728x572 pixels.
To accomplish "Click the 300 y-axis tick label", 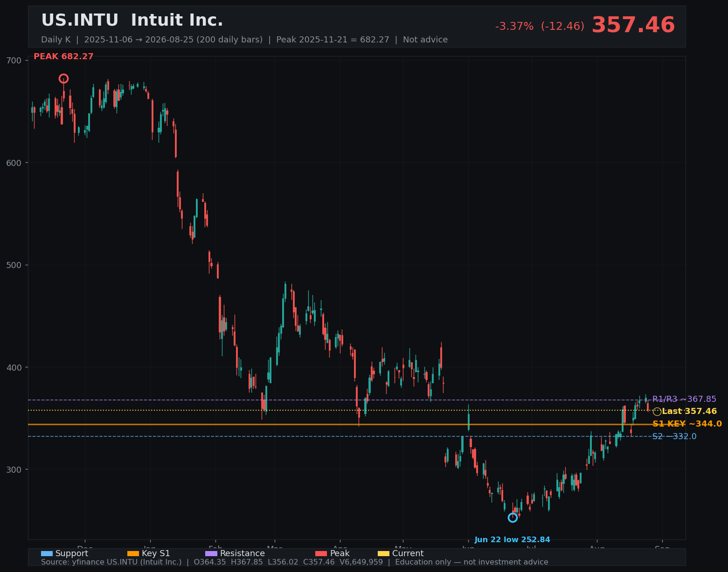I will coord(14,469).
